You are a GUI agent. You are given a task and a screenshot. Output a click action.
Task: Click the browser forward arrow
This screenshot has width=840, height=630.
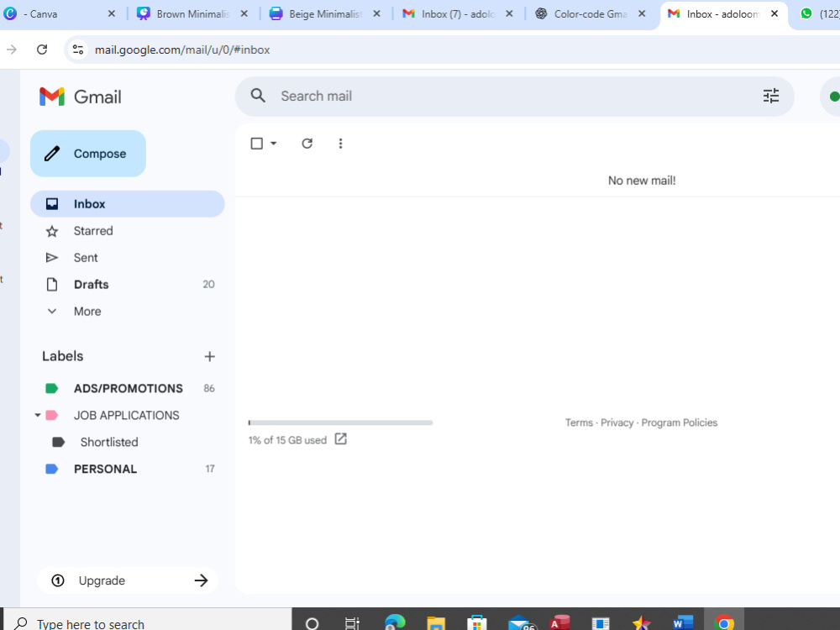pyautogui.click(x=11, y=50)
